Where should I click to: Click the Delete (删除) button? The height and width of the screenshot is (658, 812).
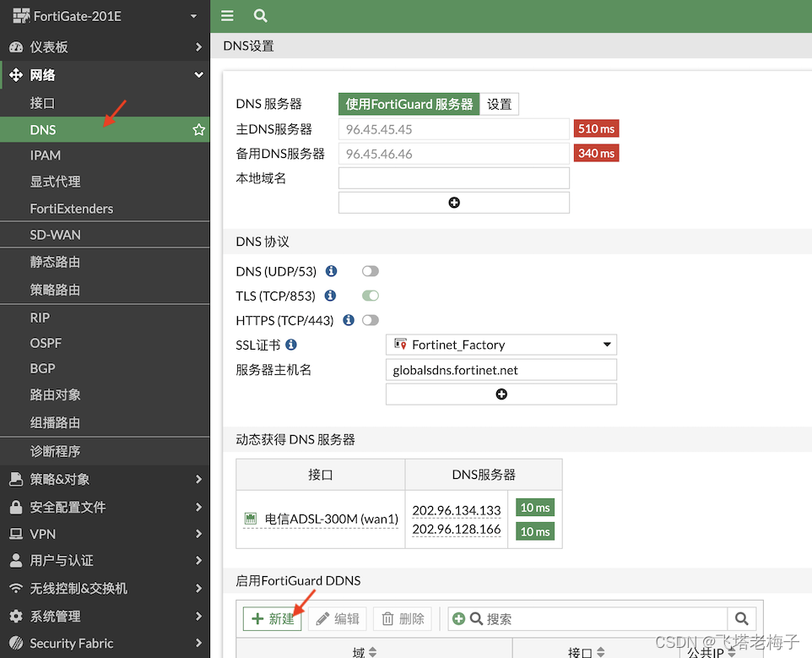pyautogui.click(x=403, y=618)
